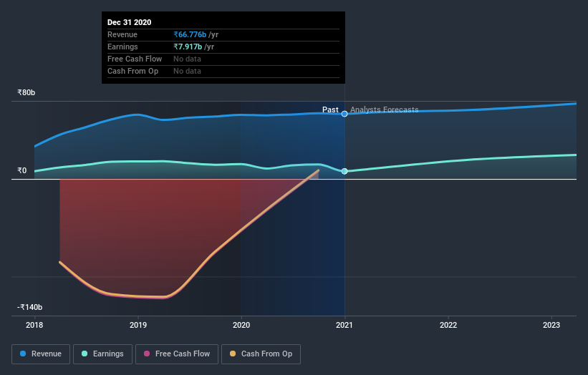Click the ₹66.776b revenue value
The image size is (588, 375).
point(190,34)
